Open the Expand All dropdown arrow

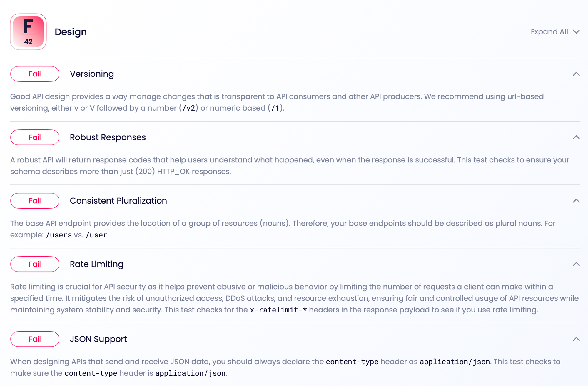point(576,32)
